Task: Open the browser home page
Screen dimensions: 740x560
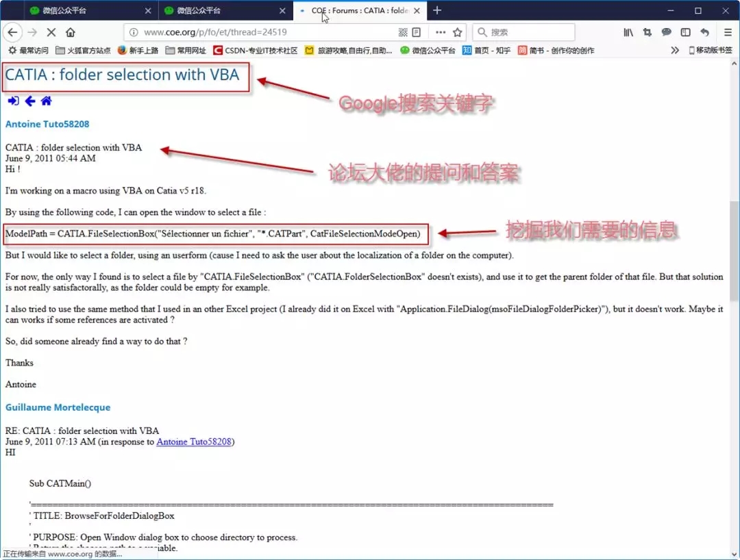Action: 71,32
